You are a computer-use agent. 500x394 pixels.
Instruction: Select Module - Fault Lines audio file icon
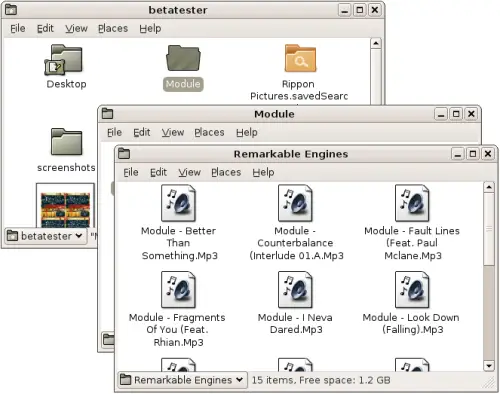tap(412, 203)
